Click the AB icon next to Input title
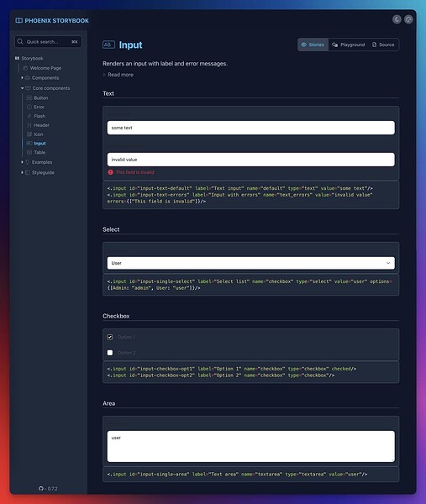Image resolution: width=426 pixels, height=504 pixels. pyautogui.click(x=108, y=45)
